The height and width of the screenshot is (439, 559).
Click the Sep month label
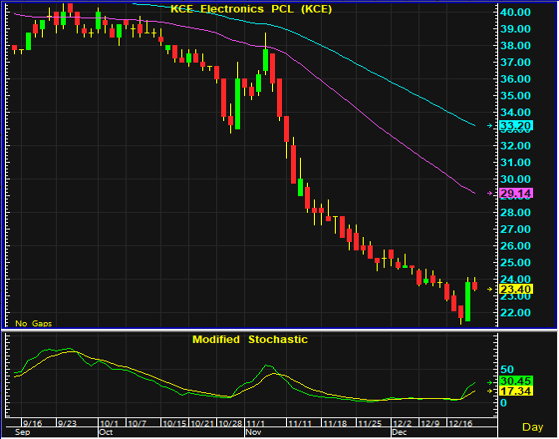click(22, 432)
